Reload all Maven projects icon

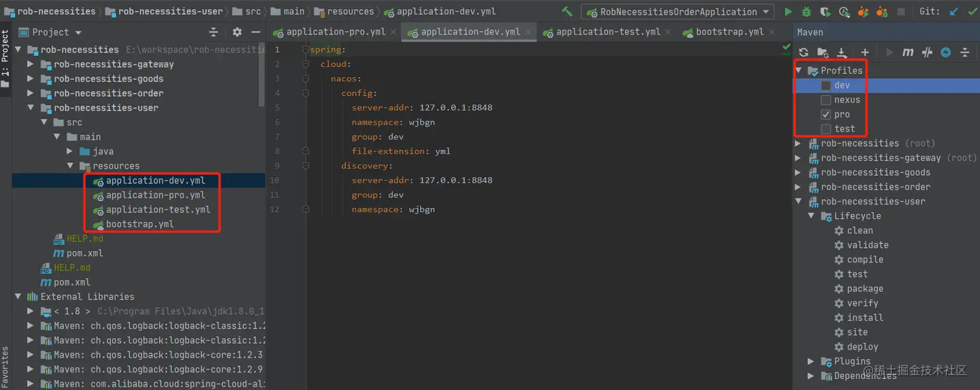click(x=804, y=53)
